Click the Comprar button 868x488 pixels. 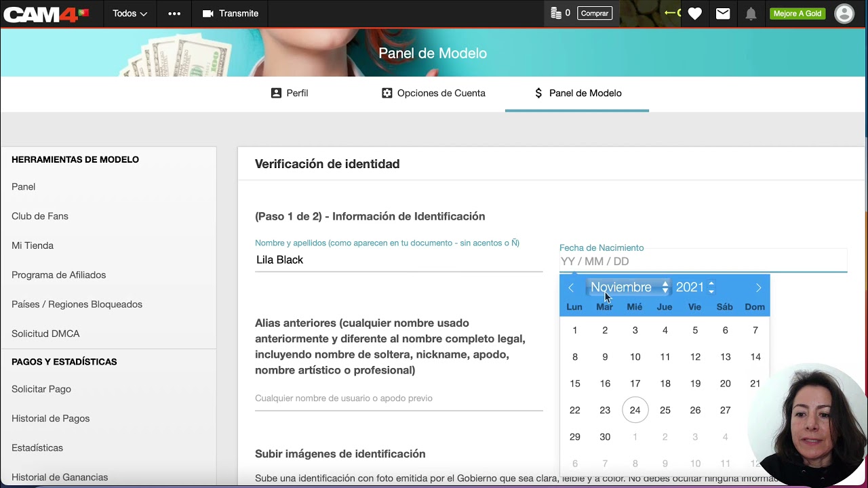[x=595, y=13]
